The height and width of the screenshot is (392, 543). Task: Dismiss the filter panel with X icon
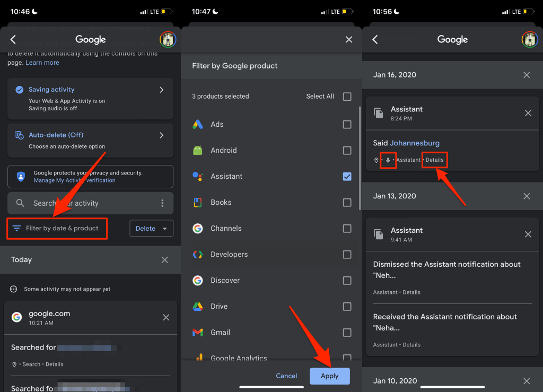pos(348,40)
